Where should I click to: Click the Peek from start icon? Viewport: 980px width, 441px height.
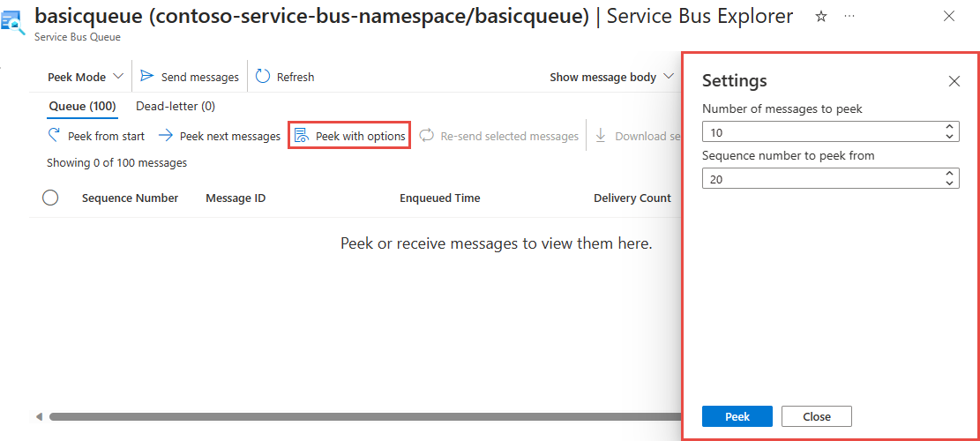click(x=55, y=136)
